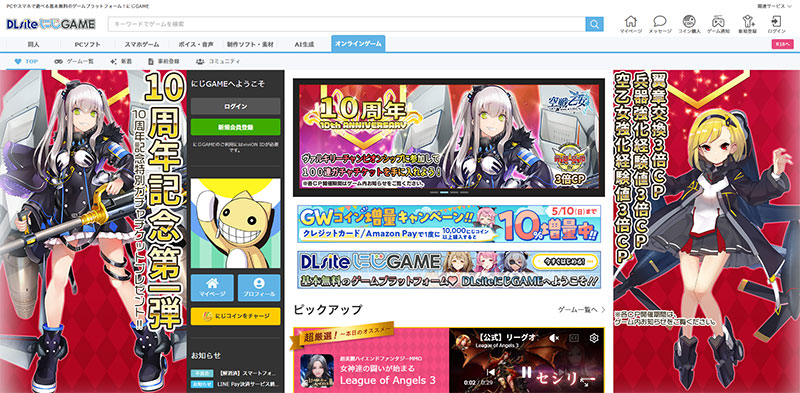Click the 不具合 tag label

pos(203,373)
